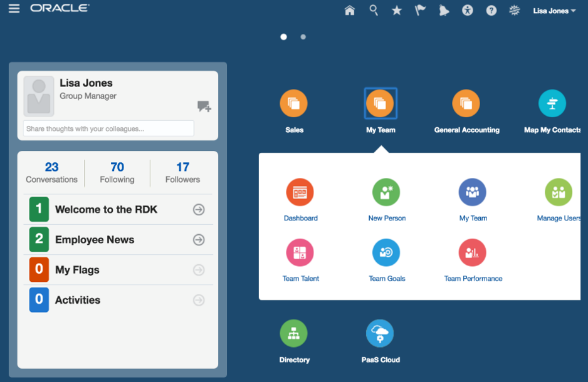Open notifications bell icon

click(444, 11)
